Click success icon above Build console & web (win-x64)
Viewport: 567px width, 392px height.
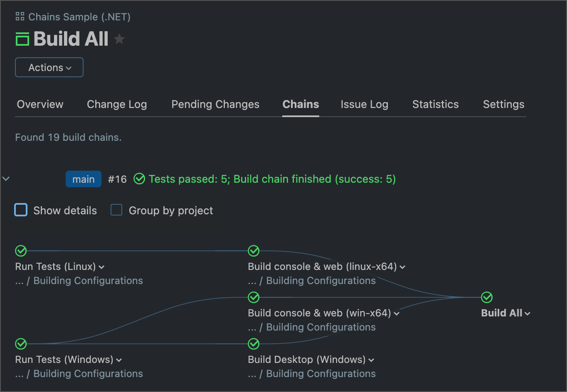point(254,297)
